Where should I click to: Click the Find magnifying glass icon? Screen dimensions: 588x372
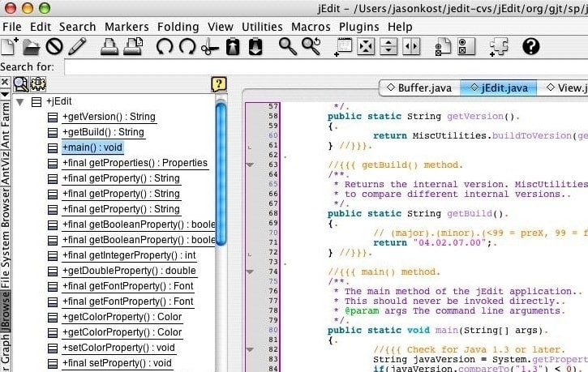point(288,46)
